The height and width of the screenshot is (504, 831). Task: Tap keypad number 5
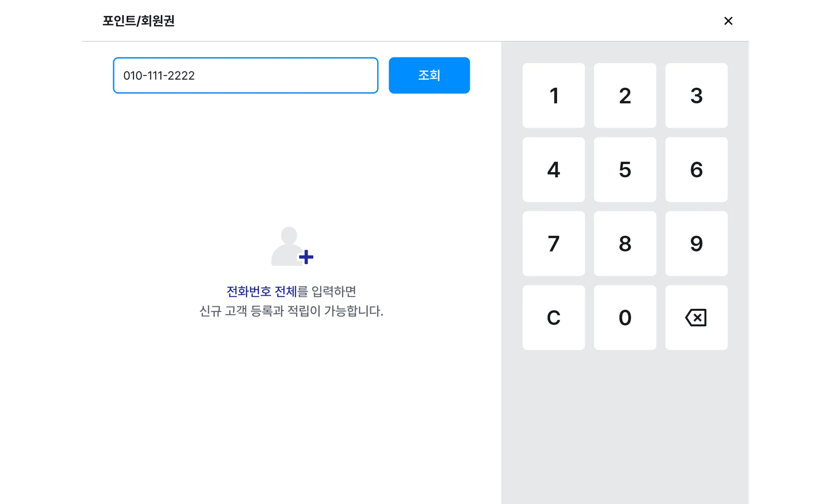point(625,169)
